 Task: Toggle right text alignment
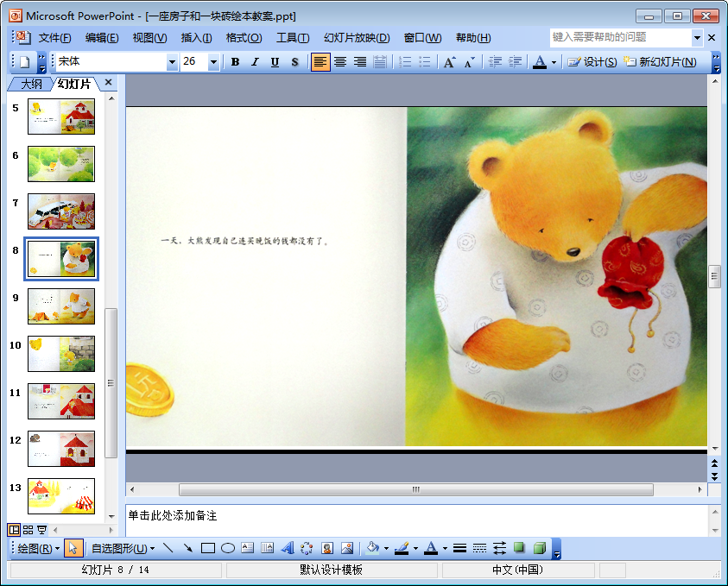tap(360, 62)
